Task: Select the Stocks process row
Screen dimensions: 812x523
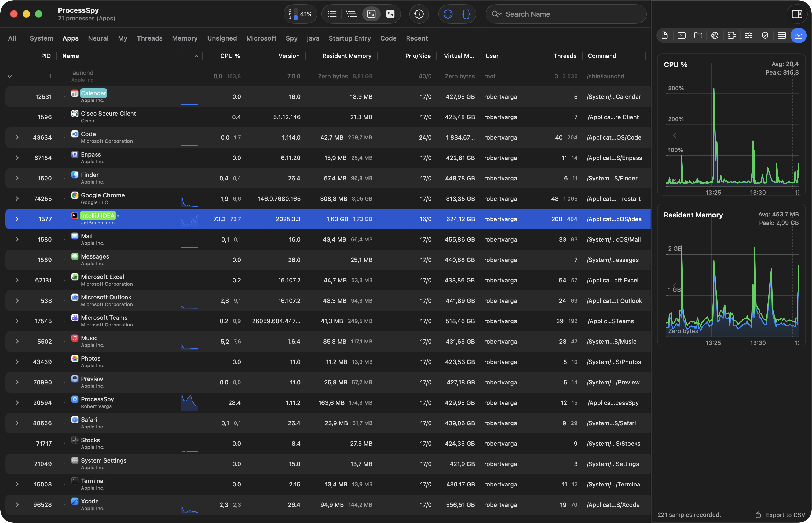Action: pos(328,444)
